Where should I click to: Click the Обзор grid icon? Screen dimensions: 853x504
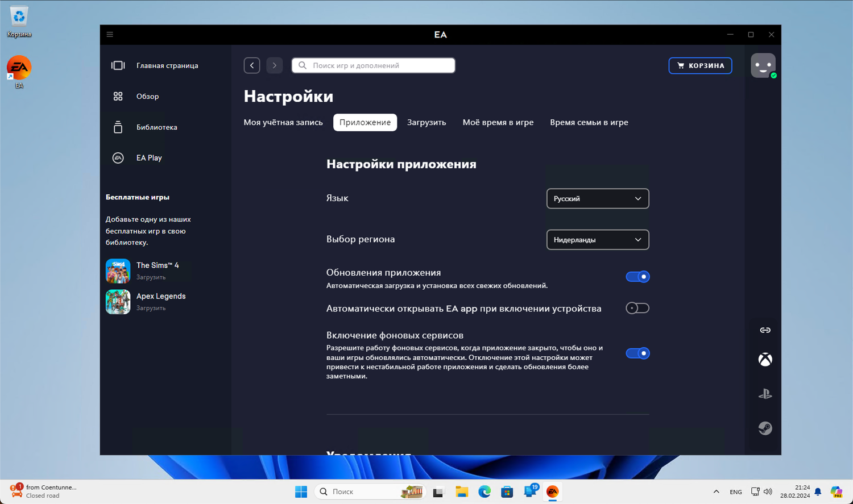coord(118,97)
